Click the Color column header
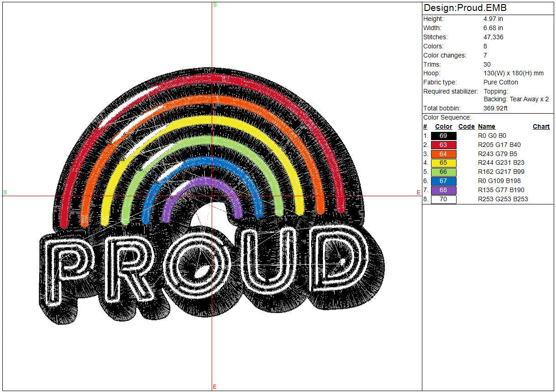Viewport: 556px width, 392px height. 443,127
